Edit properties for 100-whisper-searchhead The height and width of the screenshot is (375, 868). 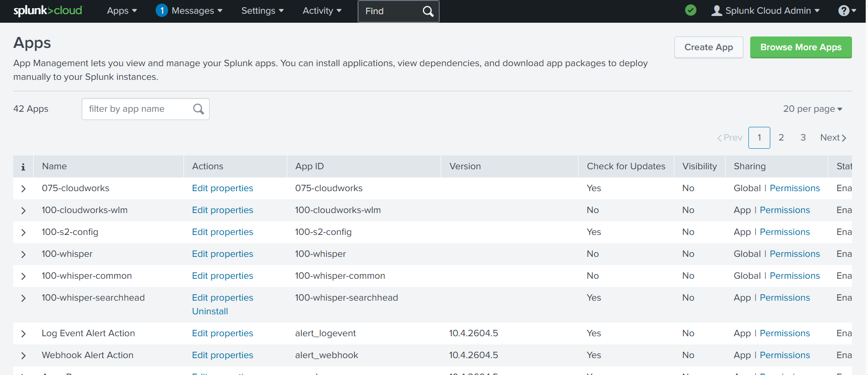pos(222,297)
